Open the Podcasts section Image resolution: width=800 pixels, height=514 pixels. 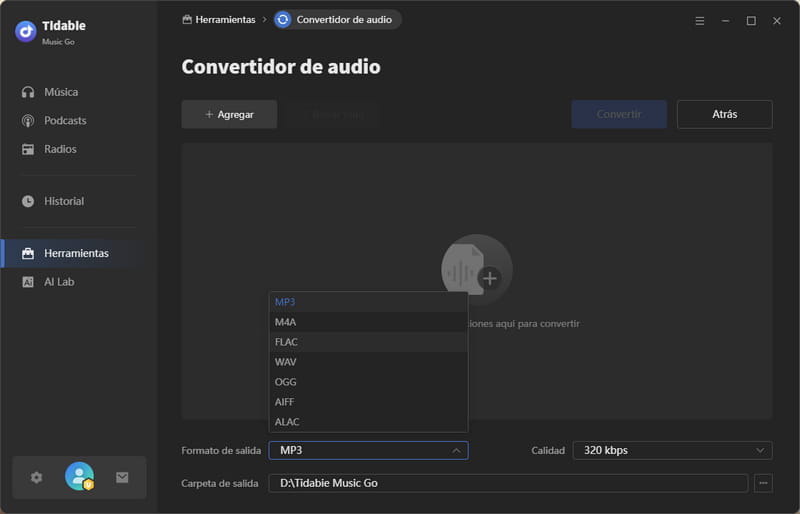(x=54, y=120)
